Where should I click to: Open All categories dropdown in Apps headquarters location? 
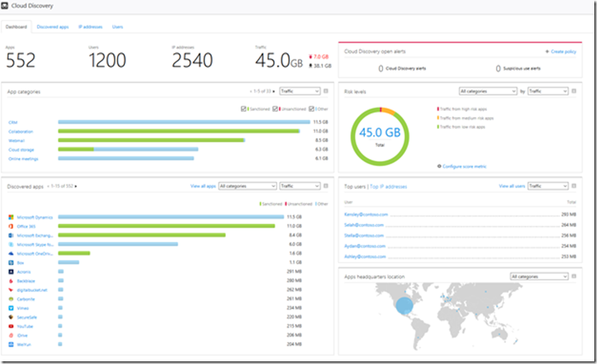[x=539, y=277]
